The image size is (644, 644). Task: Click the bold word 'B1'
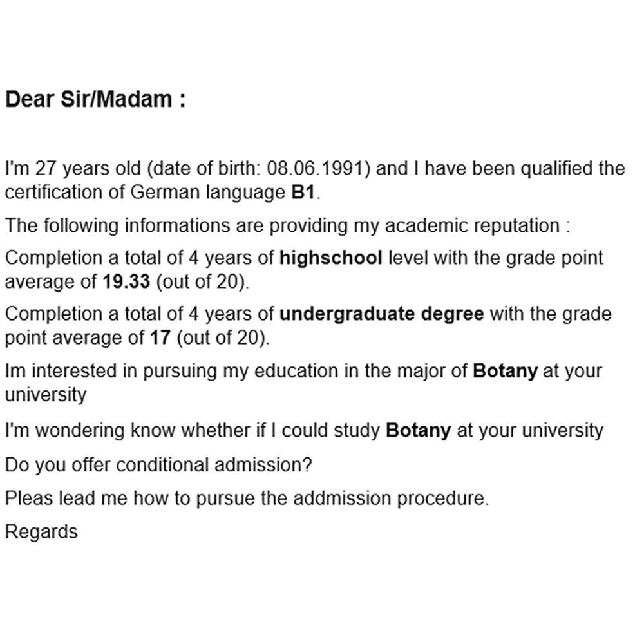303,192
